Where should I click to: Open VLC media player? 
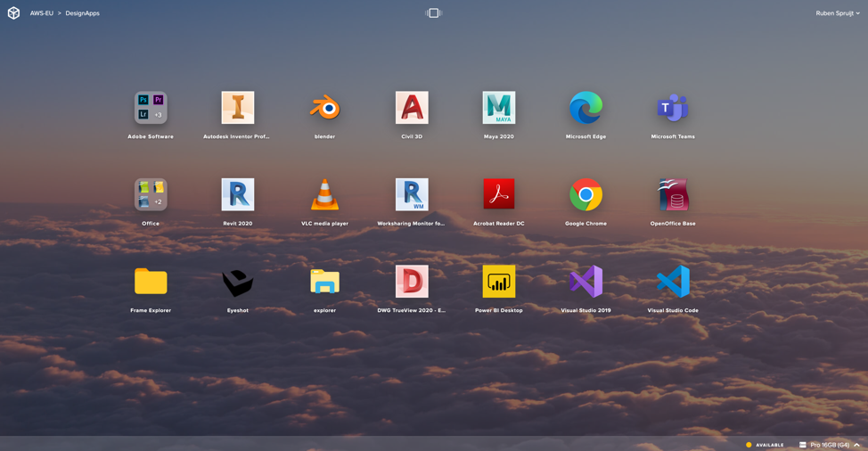tap(324, 194)
